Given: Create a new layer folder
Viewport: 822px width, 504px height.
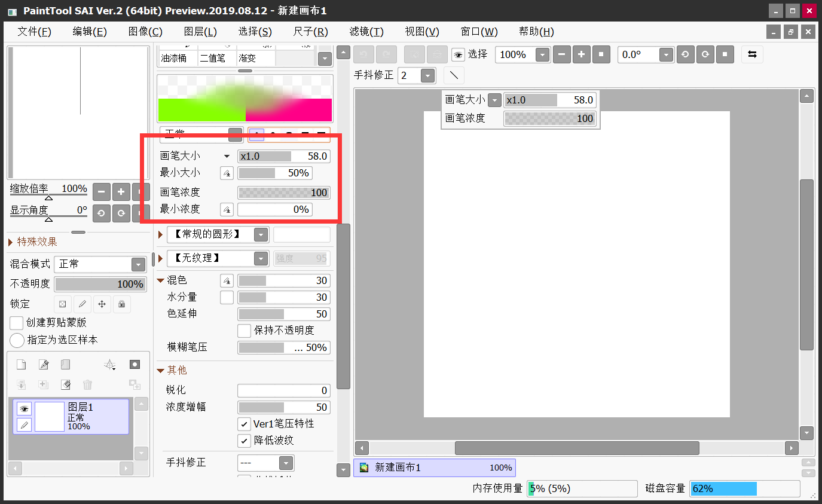Looking at the screenshot, I should point(65,365).
